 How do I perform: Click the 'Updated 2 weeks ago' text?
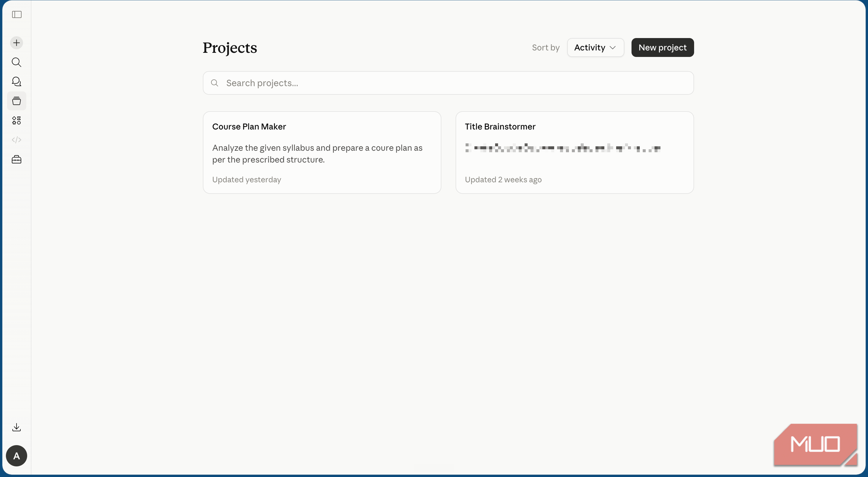503,180
